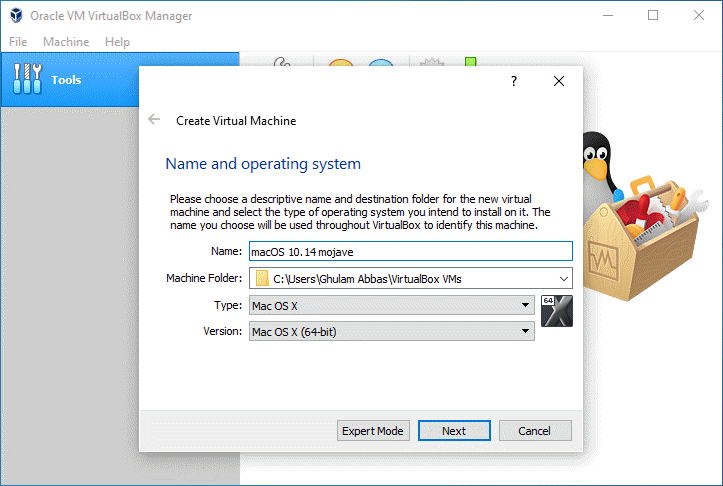The width and height of the screenshot is (723, 486).
Task: Switch to Expert Mode
Action: [373, 431]
